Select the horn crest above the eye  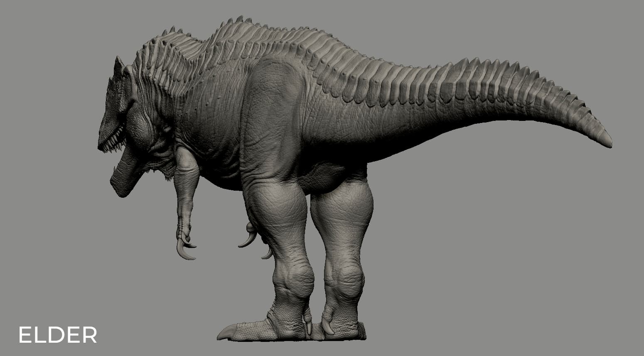pyautogui.click(x=119, y=66)
